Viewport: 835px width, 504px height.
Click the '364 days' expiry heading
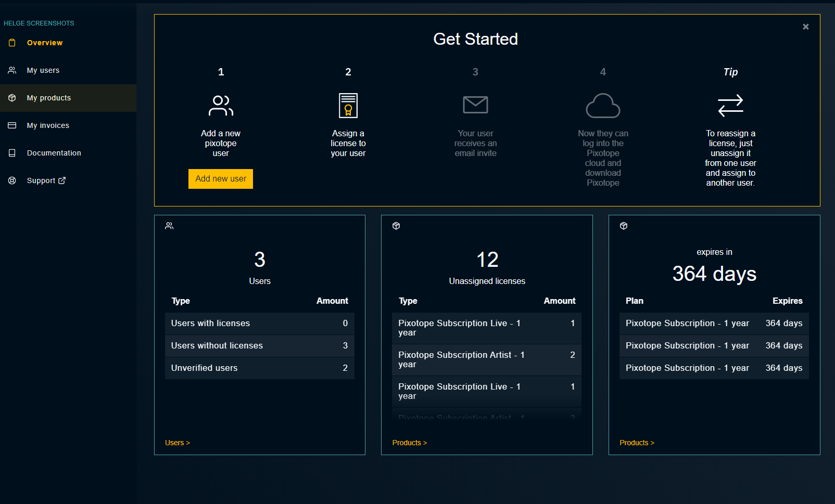tap(714, 274)
